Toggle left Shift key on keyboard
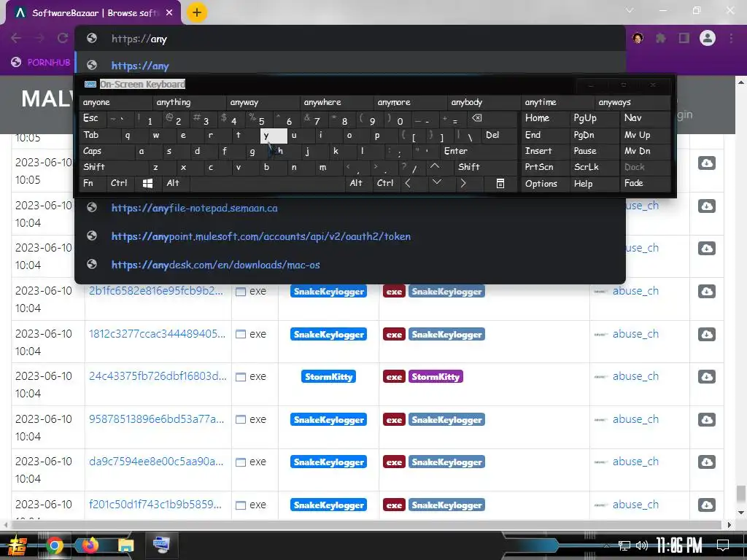 click(x=113, y=167)
